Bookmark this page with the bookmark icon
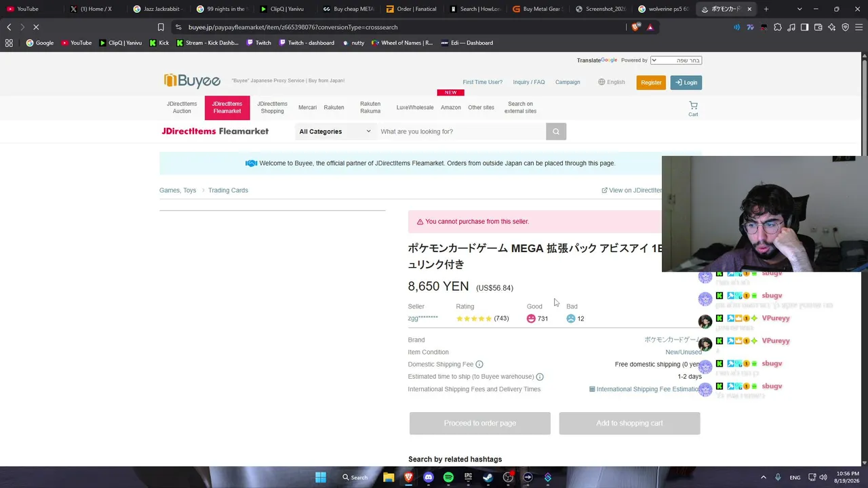The height and width of the screenshot is (488, 868). click(x=161, y=27)
